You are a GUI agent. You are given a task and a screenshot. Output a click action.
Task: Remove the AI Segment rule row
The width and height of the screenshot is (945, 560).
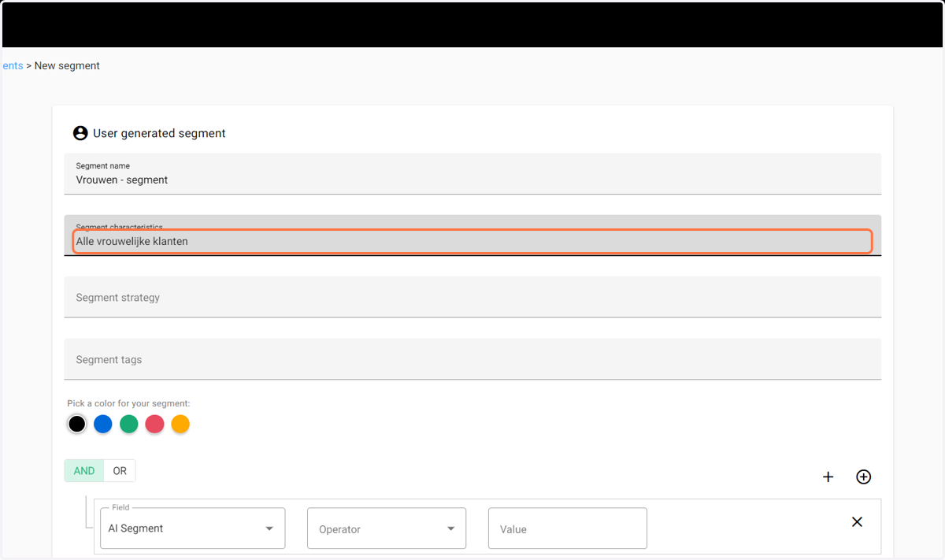858,521
